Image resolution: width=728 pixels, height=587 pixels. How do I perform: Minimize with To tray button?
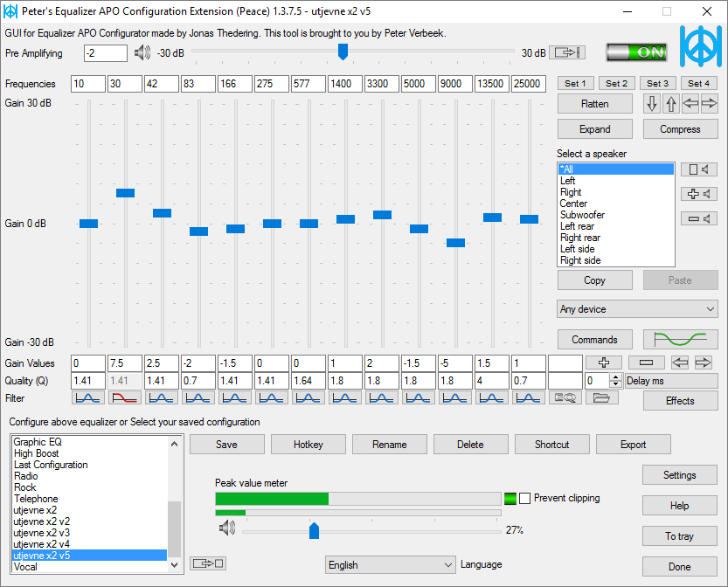point(680,536)
